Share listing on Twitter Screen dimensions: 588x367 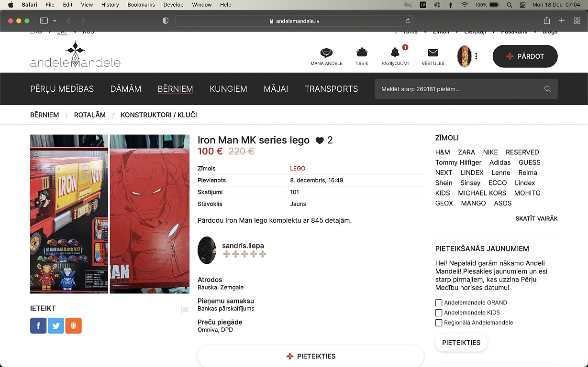(x=56, y=325)
